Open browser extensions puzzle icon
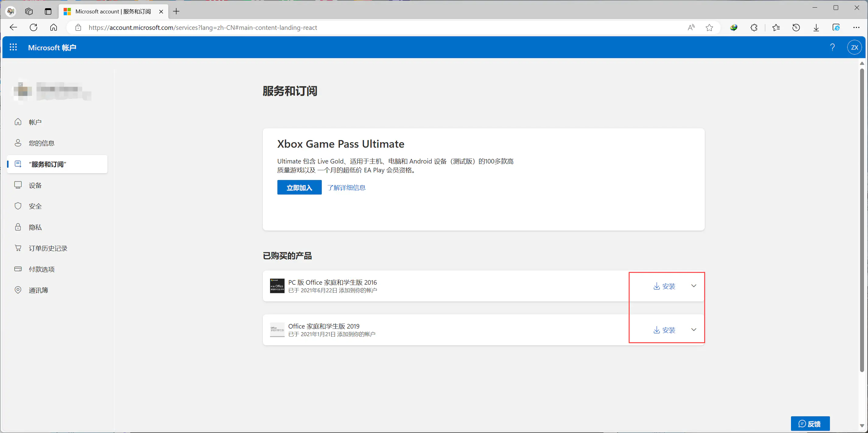The height and width of the screenshot is (433, 868). (x=754, y=28)
